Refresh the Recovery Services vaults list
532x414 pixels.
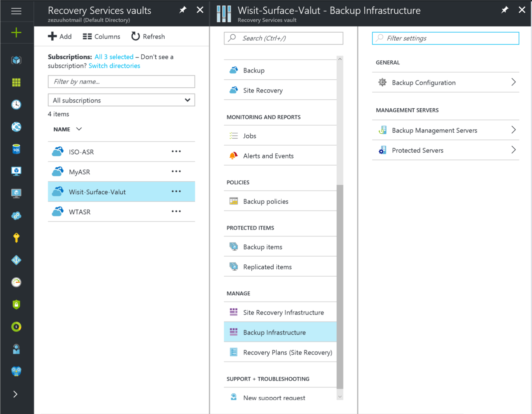tap(148, 36)
